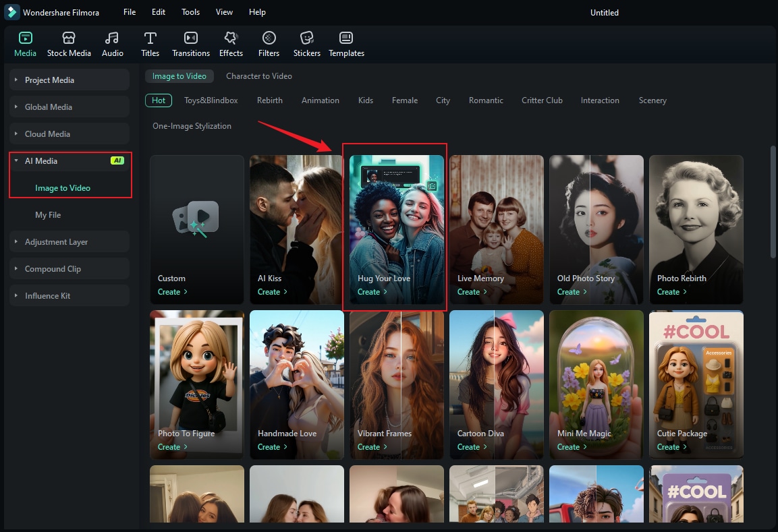The image size is (778, 532).
Task: Click Create on the AI Kiss card
Action: (272, 292)
